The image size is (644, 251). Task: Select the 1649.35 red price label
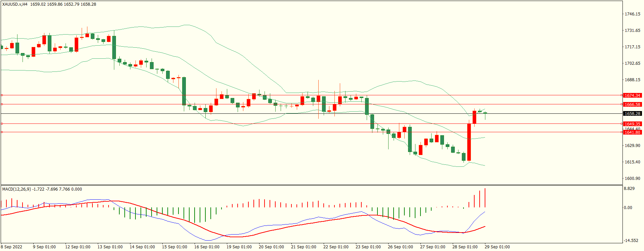[x=632, y=124]
